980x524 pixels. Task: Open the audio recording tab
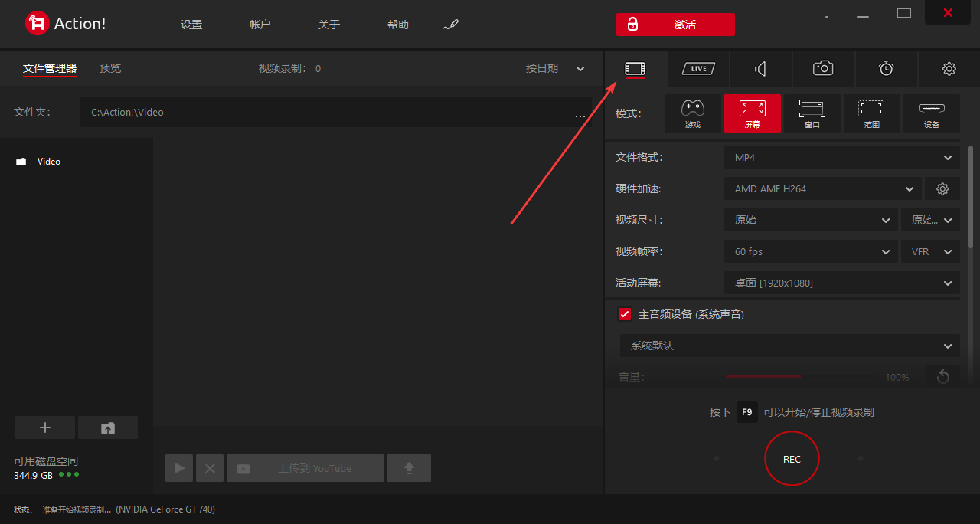760,69
